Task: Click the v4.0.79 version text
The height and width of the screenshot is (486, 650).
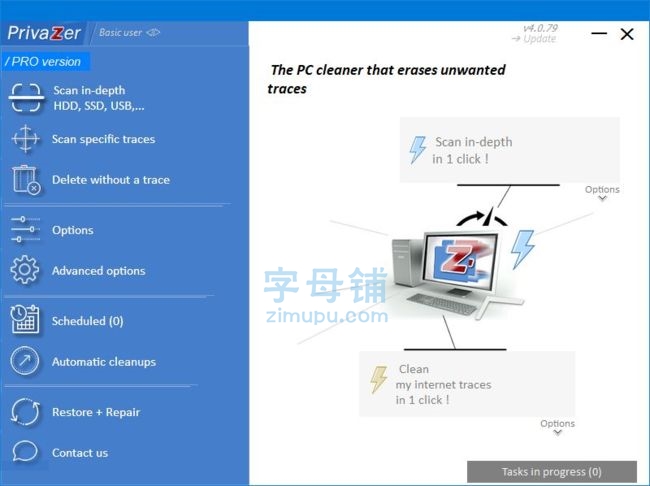Action: point(541,28)
